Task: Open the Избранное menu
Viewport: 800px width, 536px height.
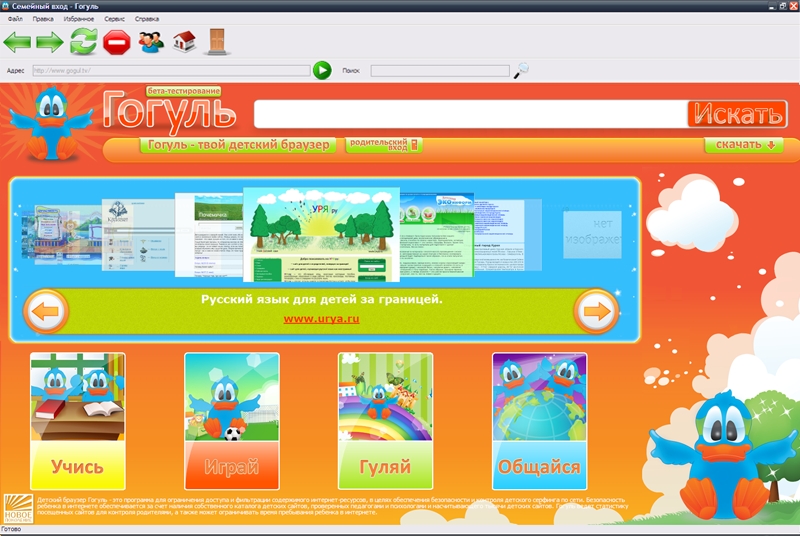Action: (79, 19)
